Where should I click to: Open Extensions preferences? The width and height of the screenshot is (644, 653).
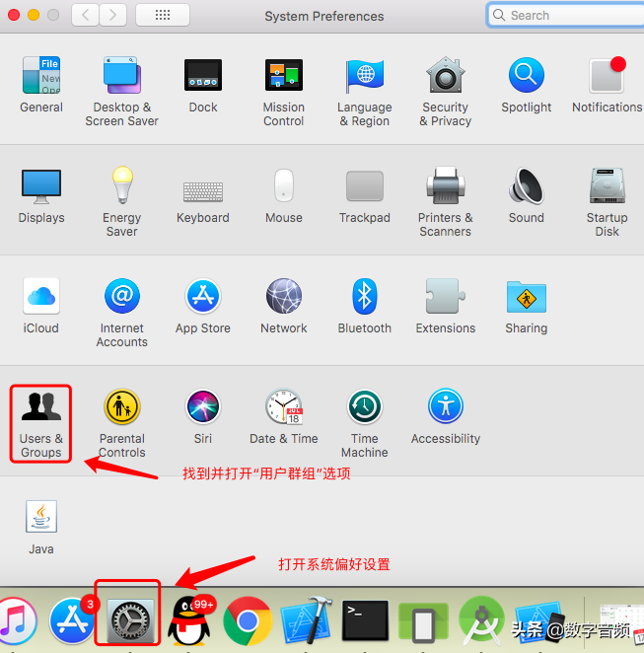pos(445,306)
